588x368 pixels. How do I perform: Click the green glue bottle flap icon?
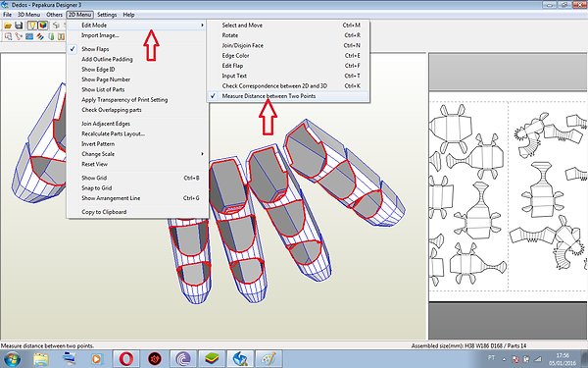coord(51,36)
